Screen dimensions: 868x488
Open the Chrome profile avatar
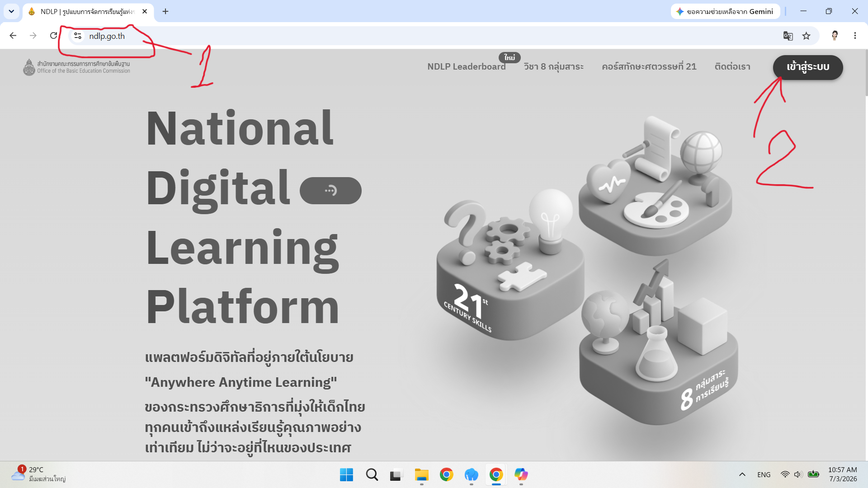[835, 36]
